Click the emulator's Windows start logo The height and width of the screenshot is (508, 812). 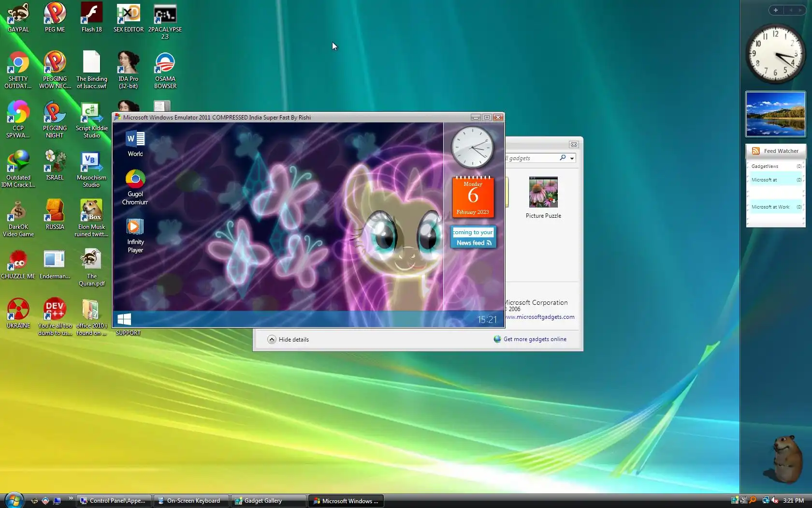[x=124, y=319]
